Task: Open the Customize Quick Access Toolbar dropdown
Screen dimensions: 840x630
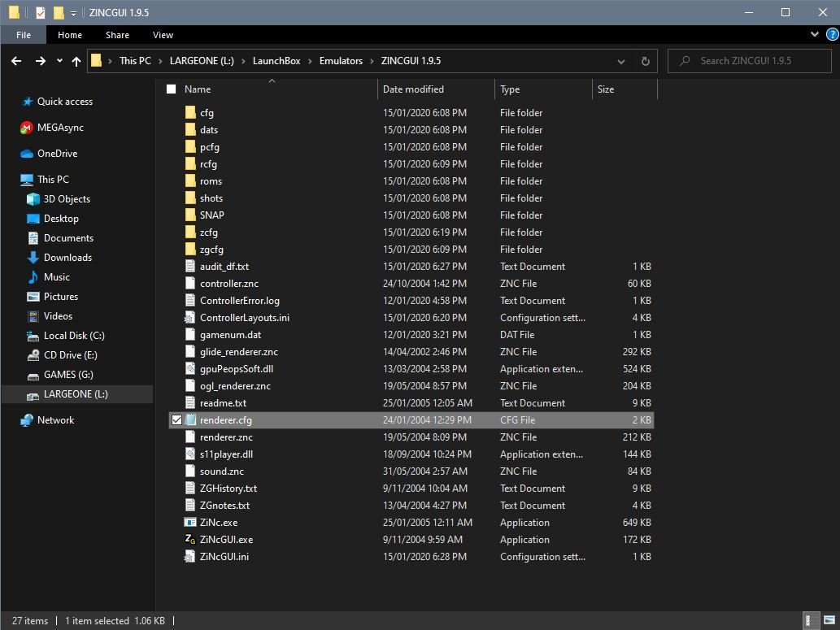Action: (x=73, y=13)
